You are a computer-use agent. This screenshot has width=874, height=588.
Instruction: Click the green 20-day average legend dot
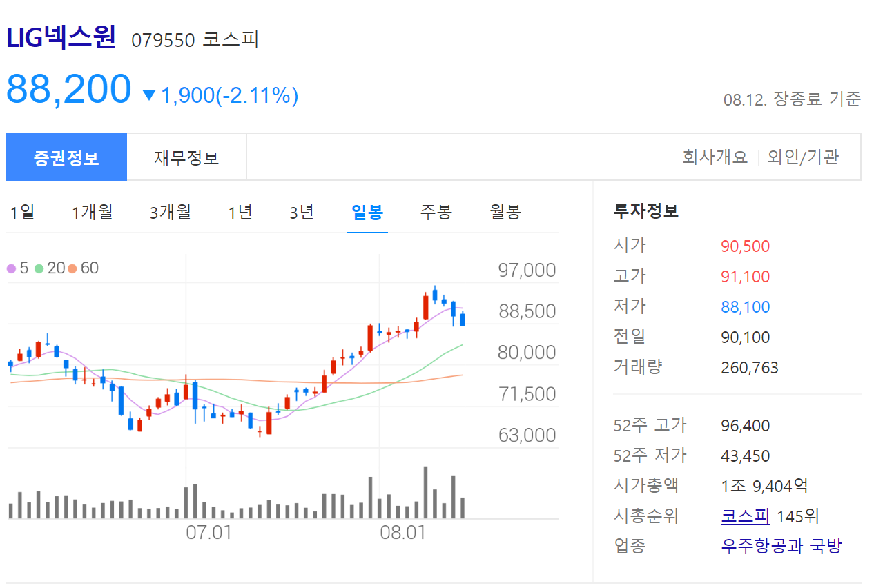[x=39, y=268]
